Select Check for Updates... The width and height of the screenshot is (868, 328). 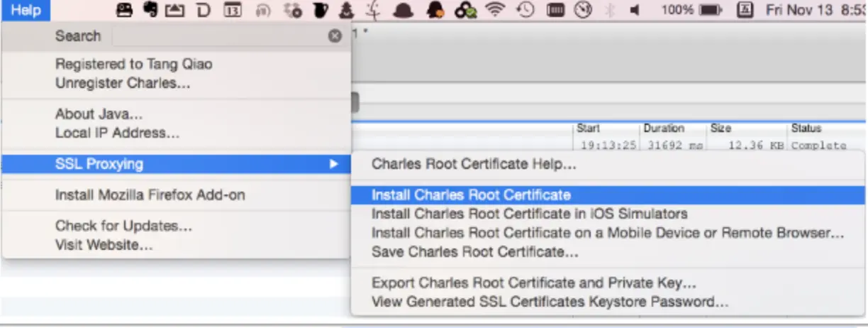(x=124, y=226)
